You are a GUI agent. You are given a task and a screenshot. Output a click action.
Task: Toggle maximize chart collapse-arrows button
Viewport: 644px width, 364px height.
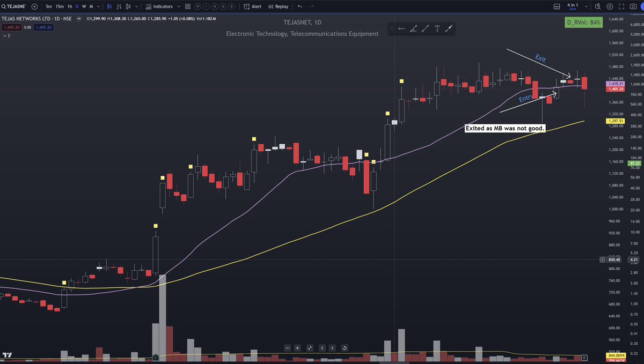(310, 348)
